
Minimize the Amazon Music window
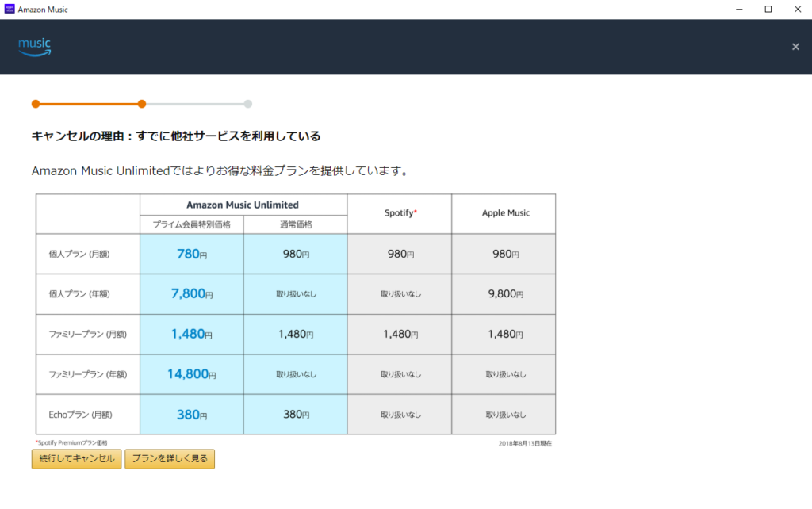[x=739, y=10]
